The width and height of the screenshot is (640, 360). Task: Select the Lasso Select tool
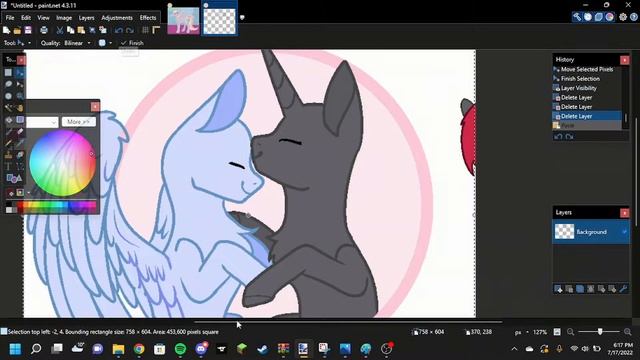point(8,84)
